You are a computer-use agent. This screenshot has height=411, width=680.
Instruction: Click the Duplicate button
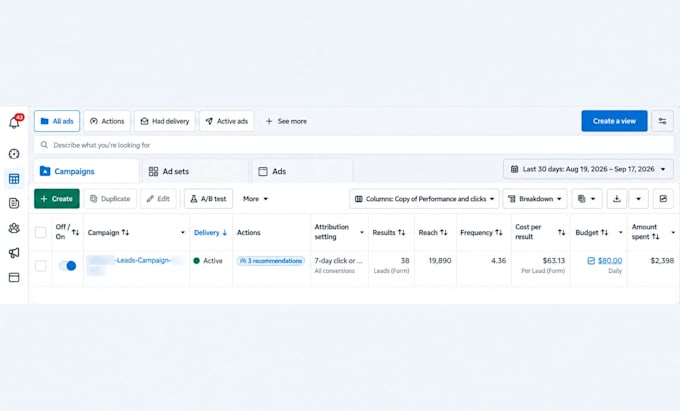click(110, 199)
